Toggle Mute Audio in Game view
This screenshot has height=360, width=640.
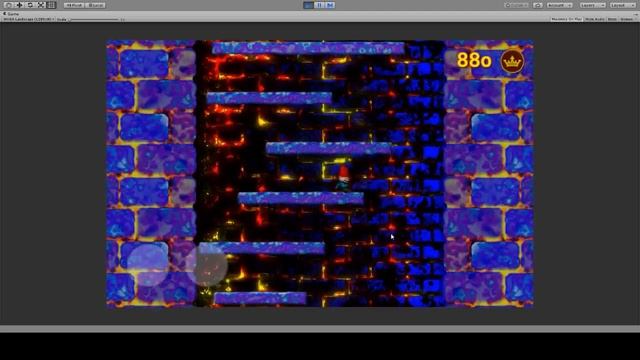[595, 19]
